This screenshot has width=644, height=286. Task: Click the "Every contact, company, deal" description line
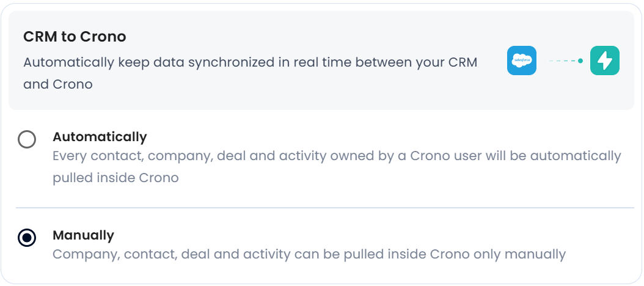(336, 156)
